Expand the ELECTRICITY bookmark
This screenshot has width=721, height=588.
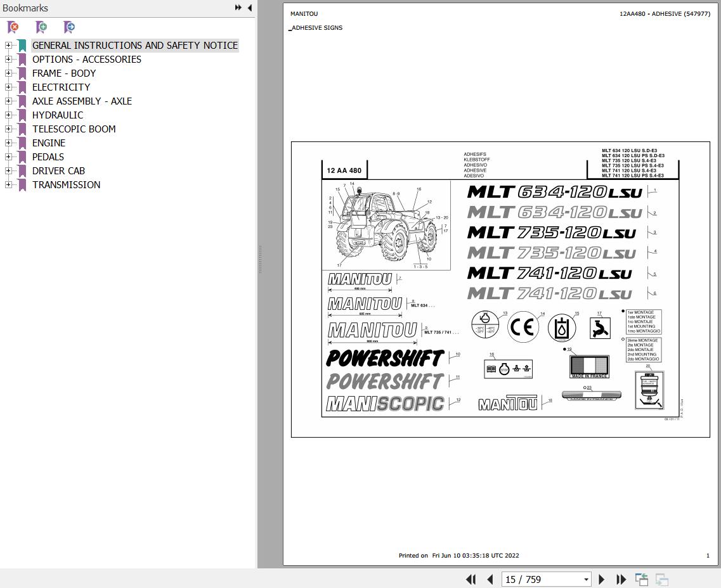7,87
